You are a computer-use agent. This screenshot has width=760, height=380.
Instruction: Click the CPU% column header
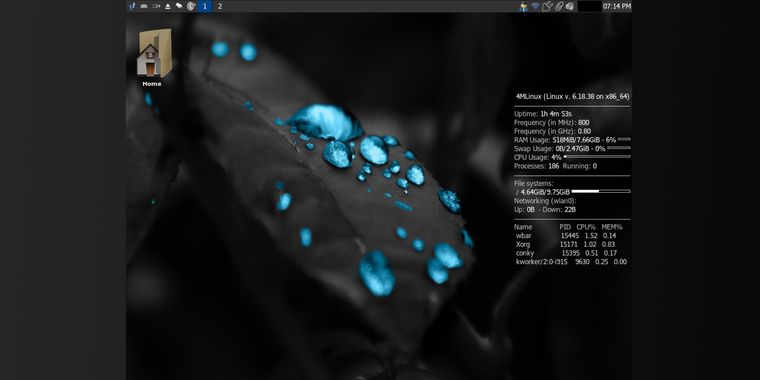pos(586,227)
